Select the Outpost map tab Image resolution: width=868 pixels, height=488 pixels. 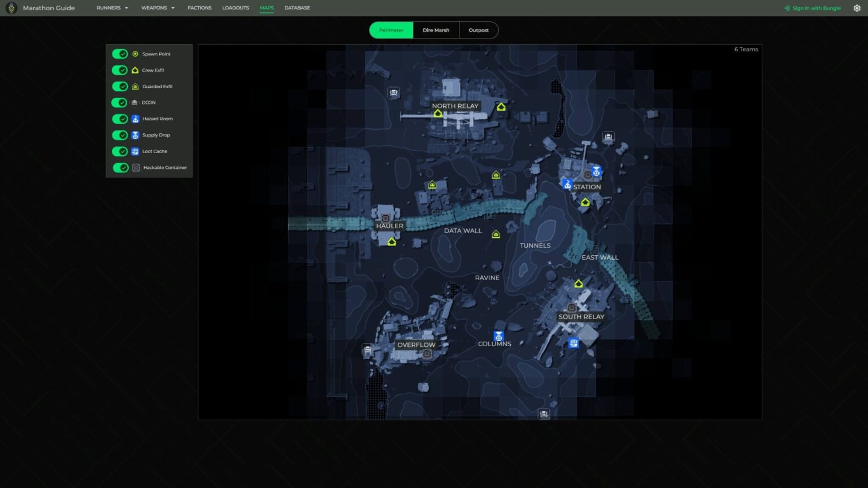[479, 30]
